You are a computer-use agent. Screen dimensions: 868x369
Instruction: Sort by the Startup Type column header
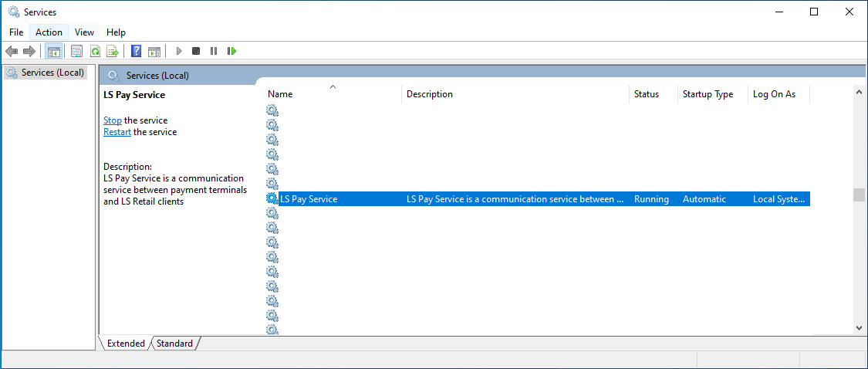coord(712,94)
